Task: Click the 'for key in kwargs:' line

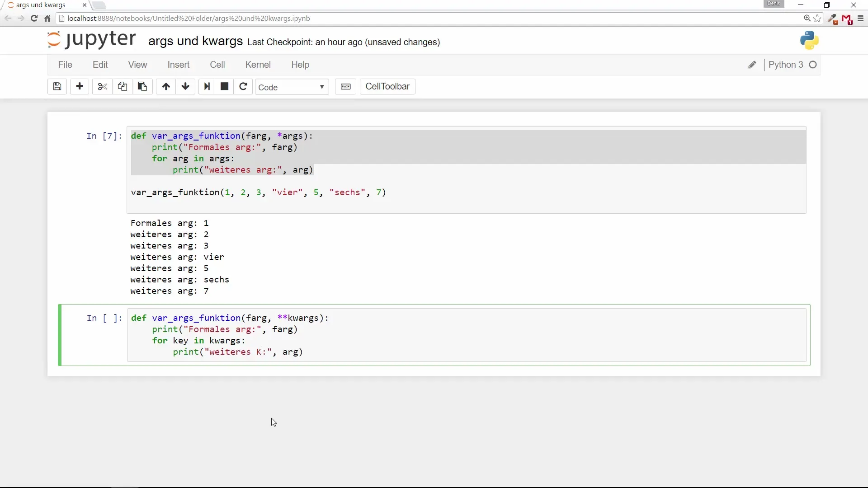Action: click(x=198, y=341)
